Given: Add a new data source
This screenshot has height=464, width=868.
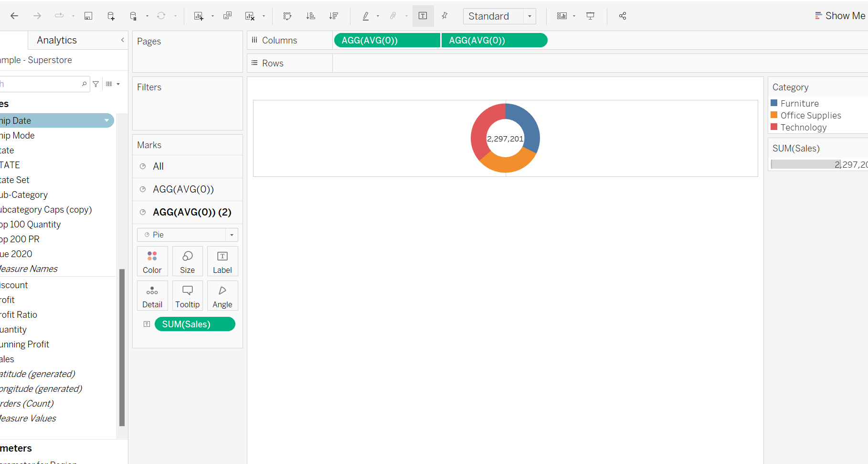Looking at the screenshot, I should 111,16.
